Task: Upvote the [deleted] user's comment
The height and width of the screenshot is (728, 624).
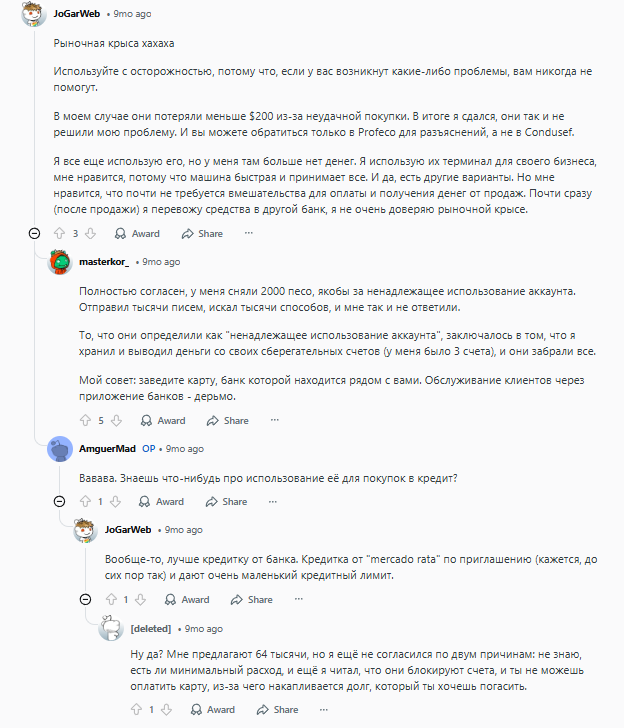Action: click(x=135, y=710)
